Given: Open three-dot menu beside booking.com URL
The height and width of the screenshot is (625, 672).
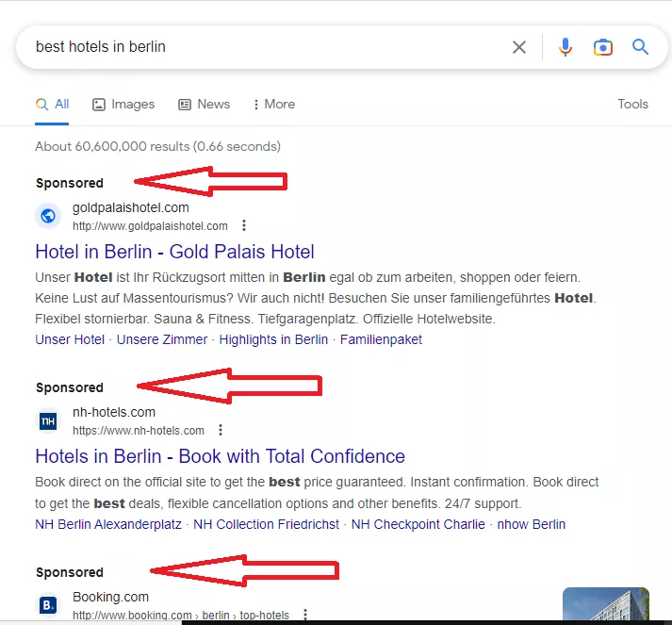Looking at the screenshot, I should (x=305, y=615).
